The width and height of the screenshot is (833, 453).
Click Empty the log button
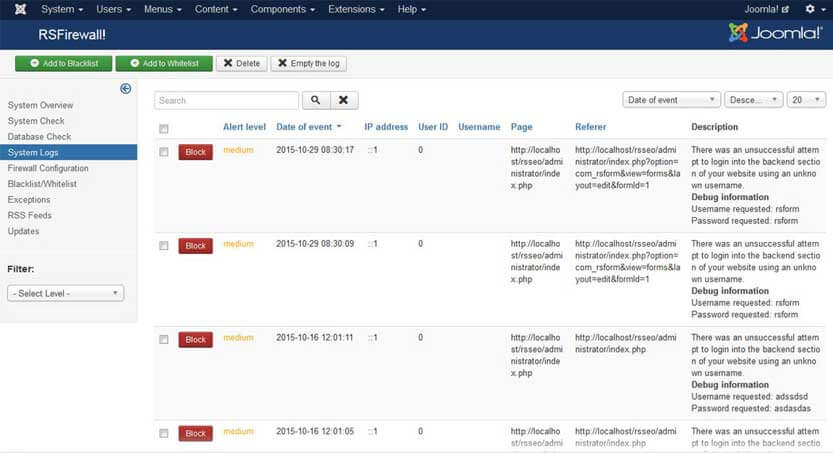coord(309,63)
